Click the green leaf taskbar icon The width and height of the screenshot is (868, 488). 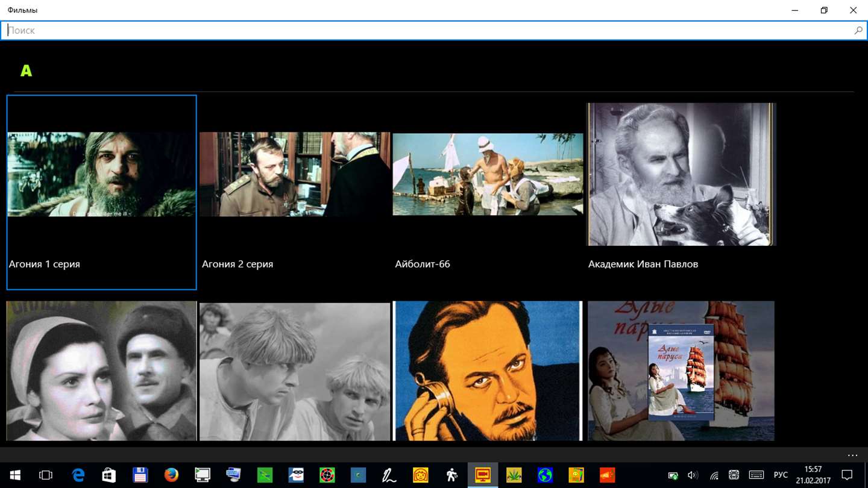[514, 475]
